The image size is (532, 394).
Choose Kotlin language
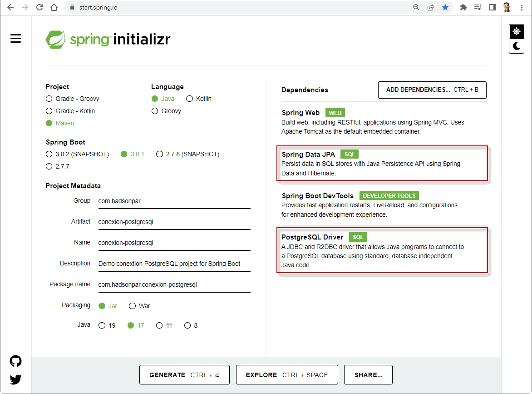click(x=199, y=99)
